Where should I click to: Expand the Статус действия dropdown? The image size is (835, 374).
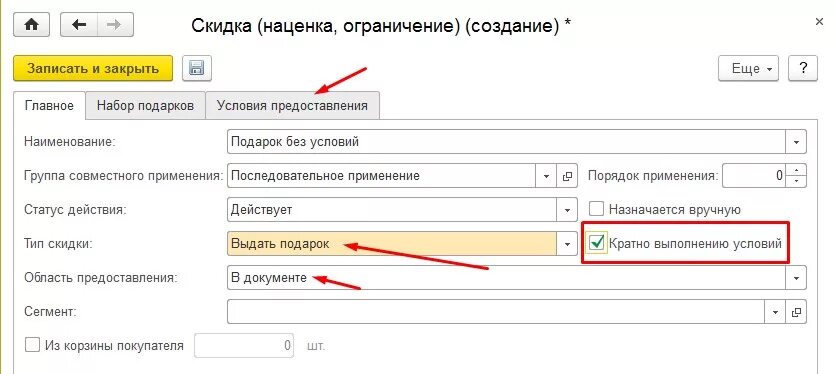tap(567, 210)
